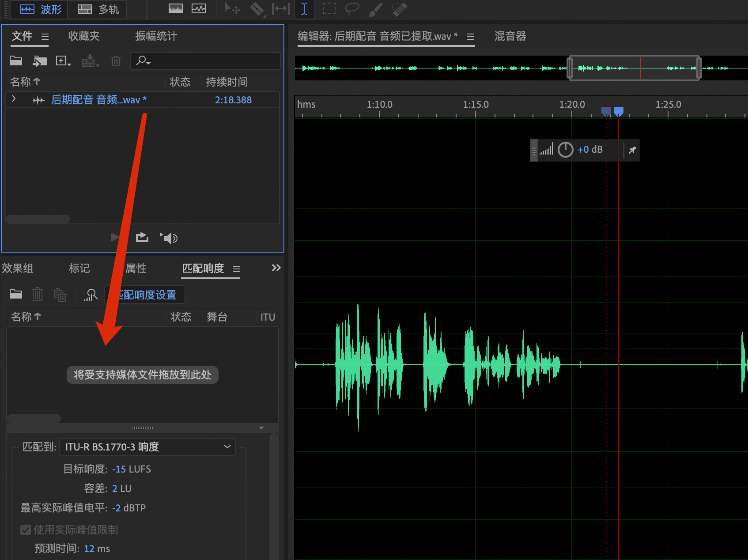Screen dimensions: 748x560
Task: Click the add files folder icon in Match Loudness
Action: pos(16,294)
